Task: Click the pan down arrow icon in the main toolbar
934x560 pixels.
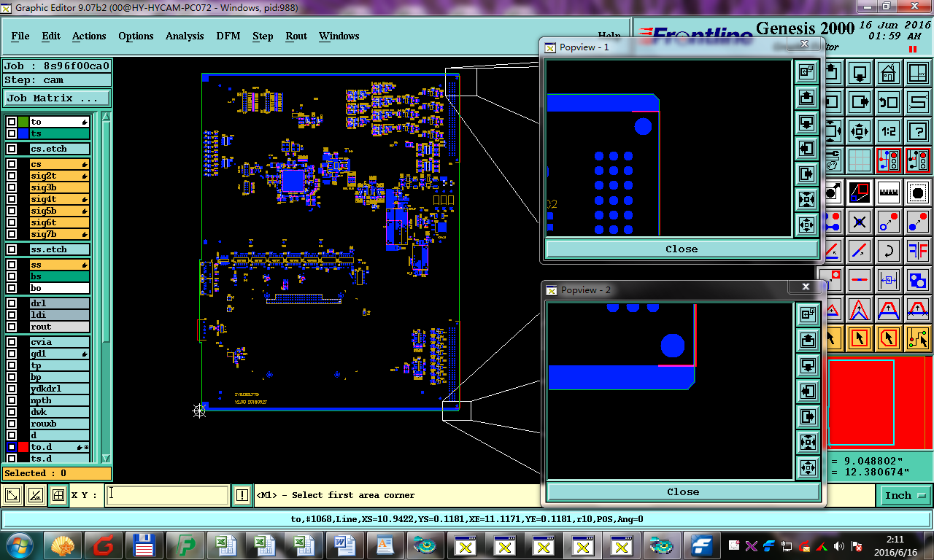Action: click(860, 73)
